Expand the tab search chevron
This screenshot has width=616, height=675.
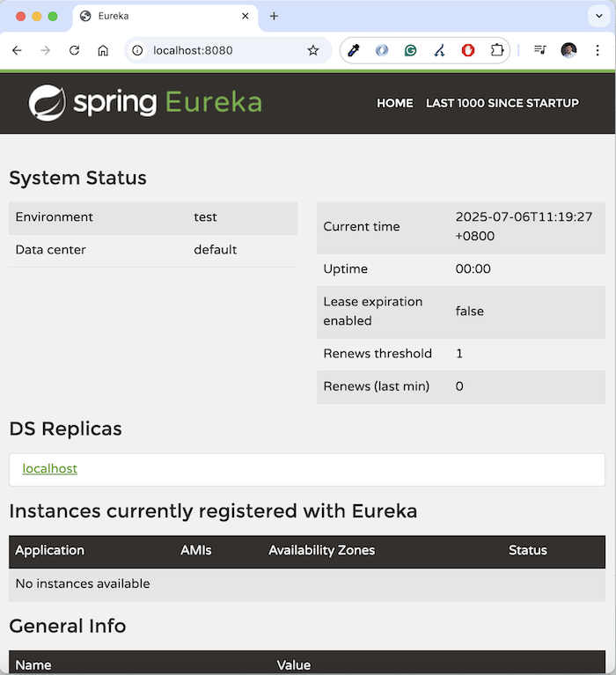(598, 17)
